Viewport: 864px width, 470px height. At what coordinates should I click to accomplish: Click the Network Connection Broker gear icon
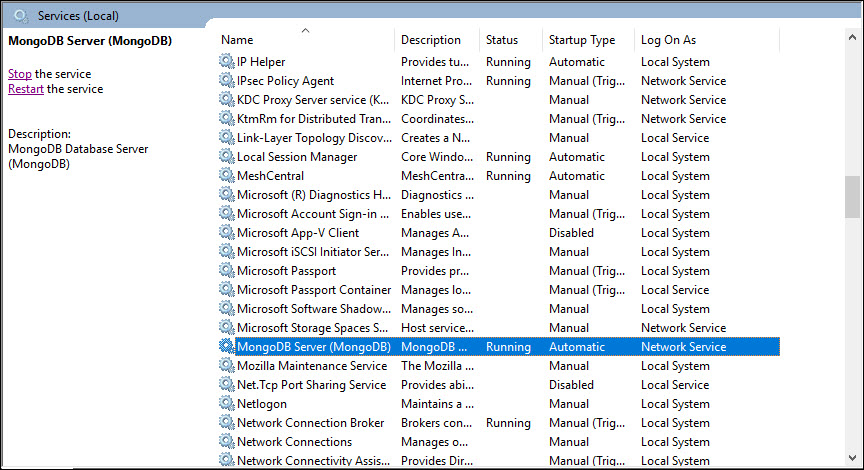coord(226,423)
